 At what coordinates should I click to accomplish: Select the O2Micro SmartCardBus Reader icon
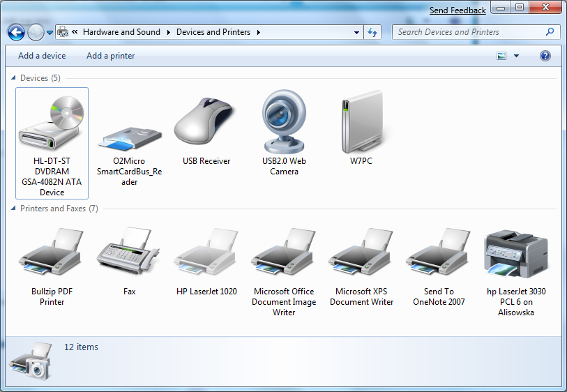click(x=130, y=138)
